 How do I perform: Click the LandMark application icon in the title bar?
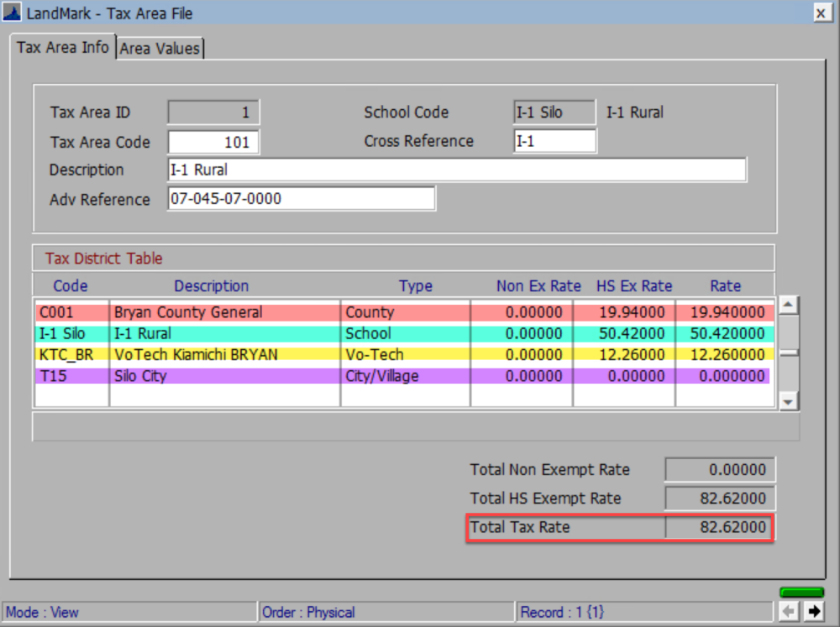13,13
